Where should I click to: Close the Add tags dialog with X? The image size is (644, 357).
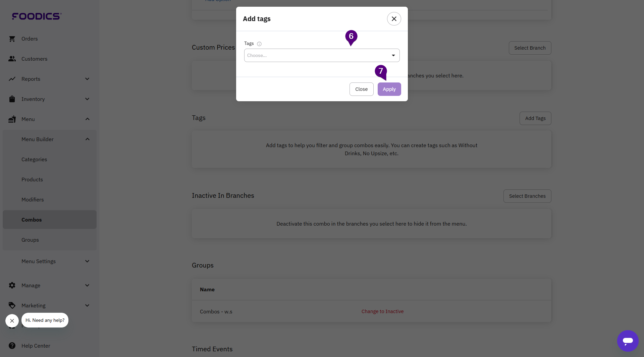point(394,19)
